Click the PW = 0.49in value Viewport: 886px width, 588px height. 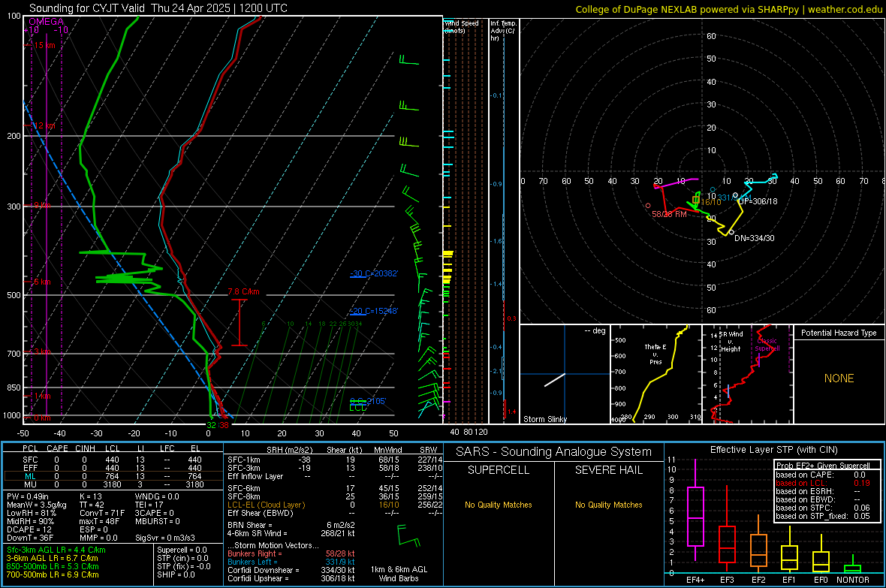tap(31, 496)
